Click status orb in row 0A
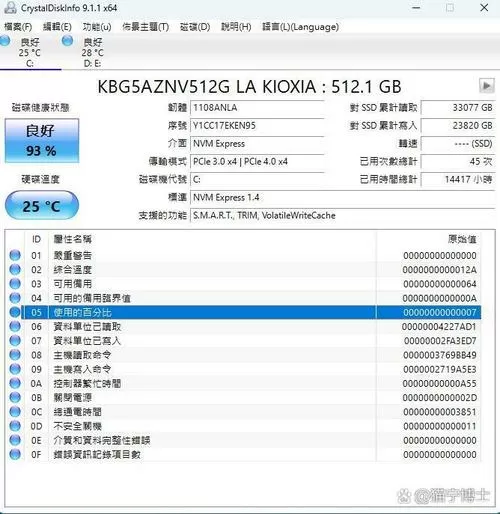 (x=15, y=383)
